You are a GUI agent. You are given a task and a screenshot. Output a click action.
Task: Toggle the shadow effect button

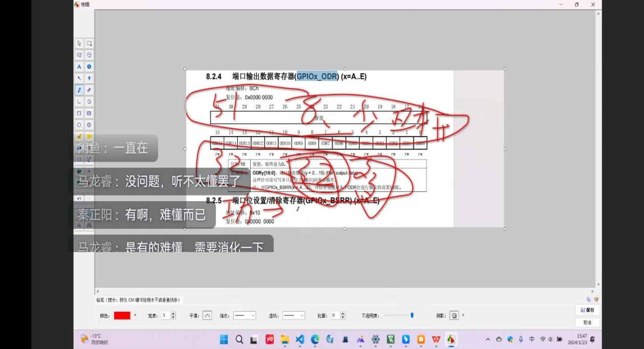coord(454,316)
